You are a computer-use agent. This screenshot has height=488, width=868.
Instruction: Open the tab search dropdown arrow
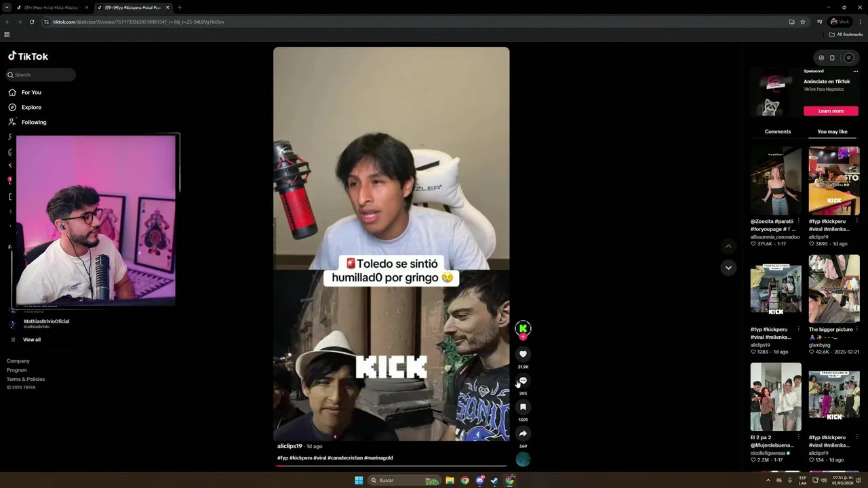pos(6,7)
